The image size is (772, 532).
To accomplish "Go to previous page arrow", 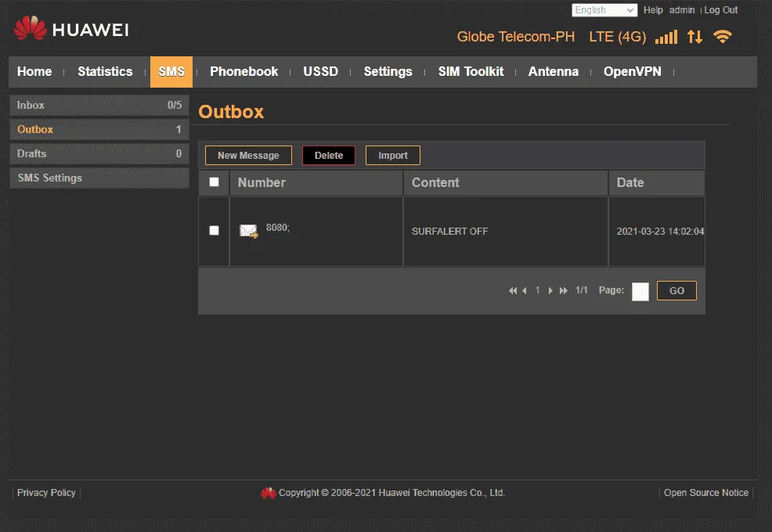I will click(525, 290).
